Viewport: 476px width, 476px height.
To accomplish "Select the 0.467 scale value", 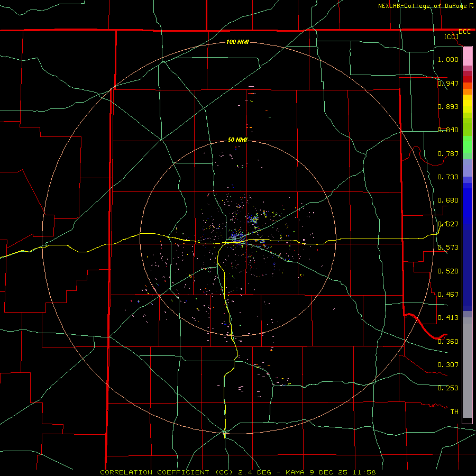I will [x=448, y=295].
